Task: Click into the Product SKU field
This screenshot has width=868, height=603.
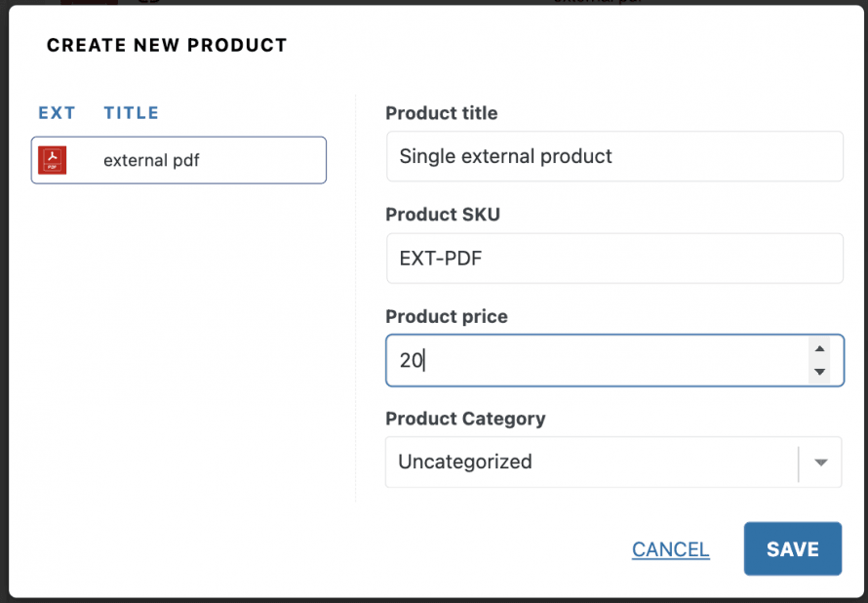Action: click(614, 259)
